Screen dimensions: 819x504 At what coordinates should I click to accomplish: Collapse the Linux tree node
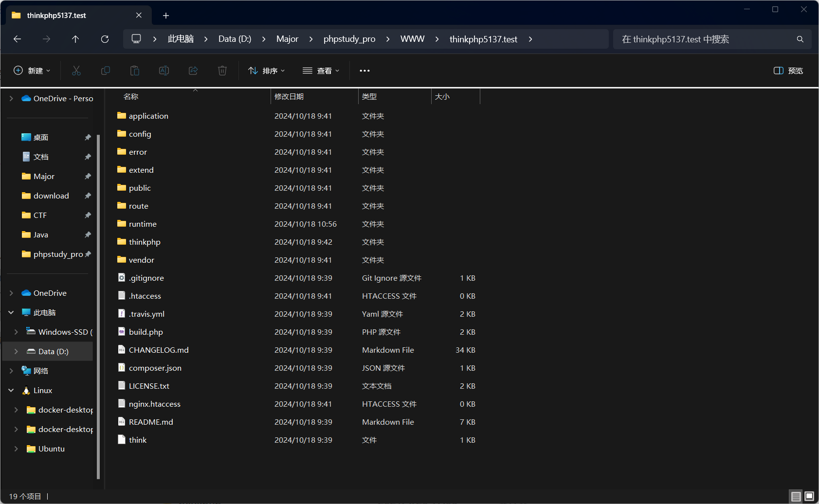[x=11, y=390]
